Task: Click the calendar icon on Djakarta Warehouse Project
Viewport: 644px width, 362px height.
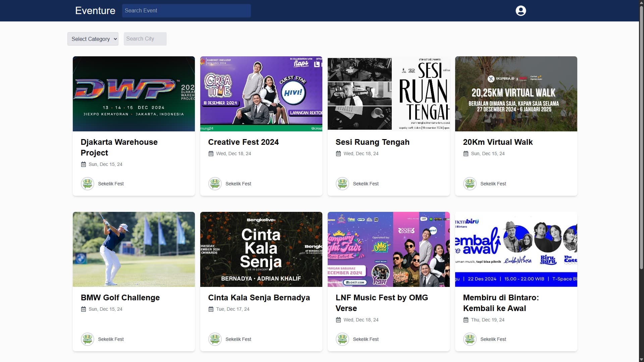Action: click(83, 164)
